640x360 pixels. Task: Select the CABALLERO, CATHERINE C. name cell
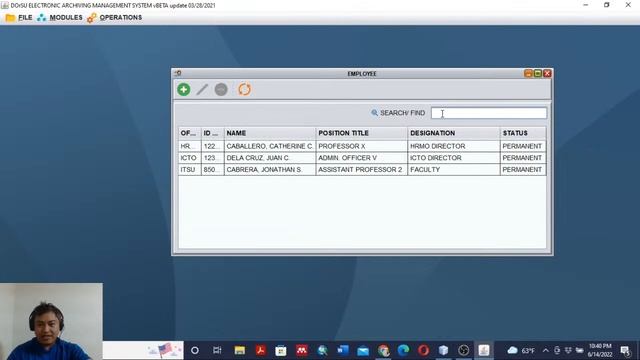click(270, 146)
